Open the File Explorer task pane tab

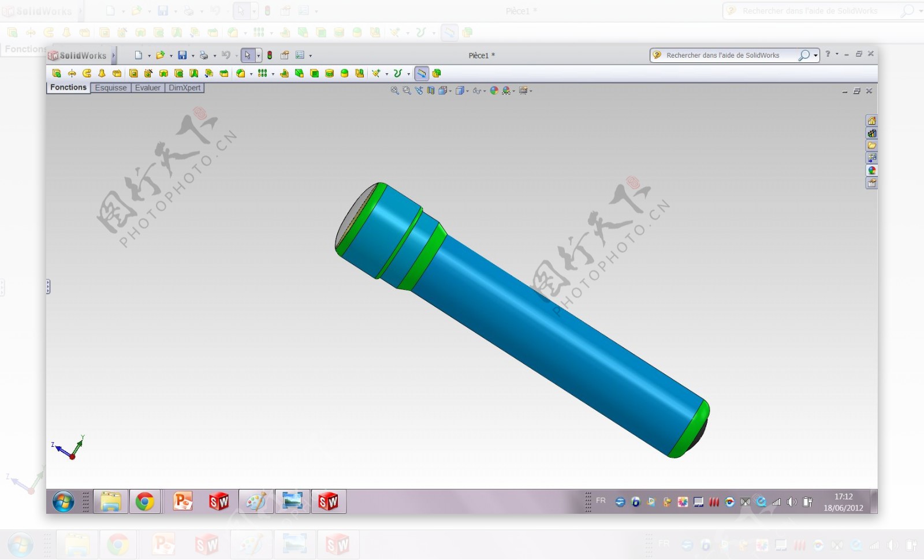click(x=871, y=145)
